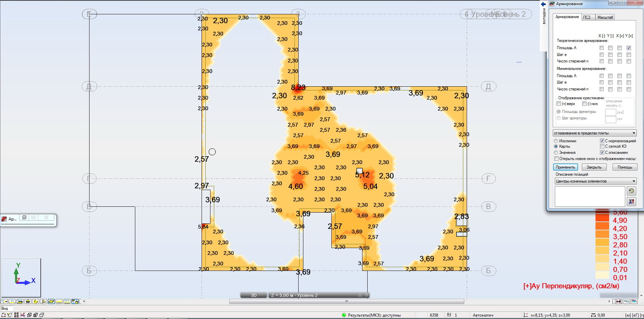Open the Z = 3,00 м - Уровень 2 level selector
Image resolution: width=644 pixels, height=319 pixels.
318,295
